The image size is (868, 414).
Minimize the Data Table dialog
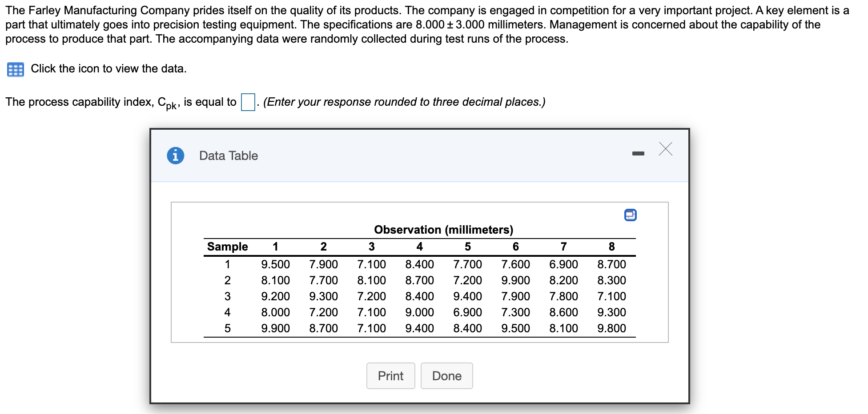coord(638,154)
